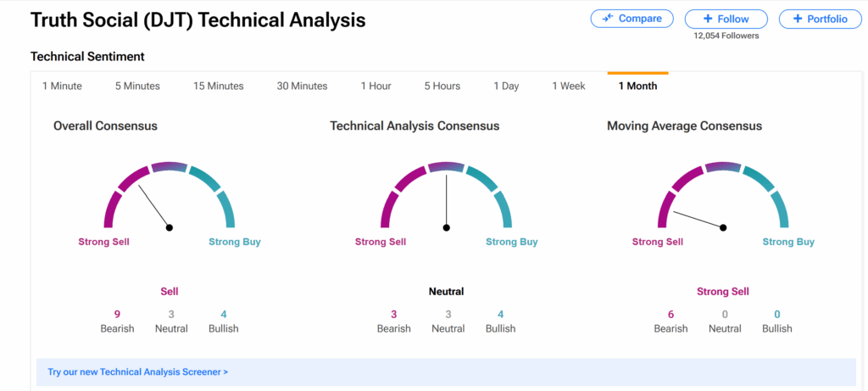Select the 1 Week tab
Screen dimensions: 868x391
click(569, 86)
